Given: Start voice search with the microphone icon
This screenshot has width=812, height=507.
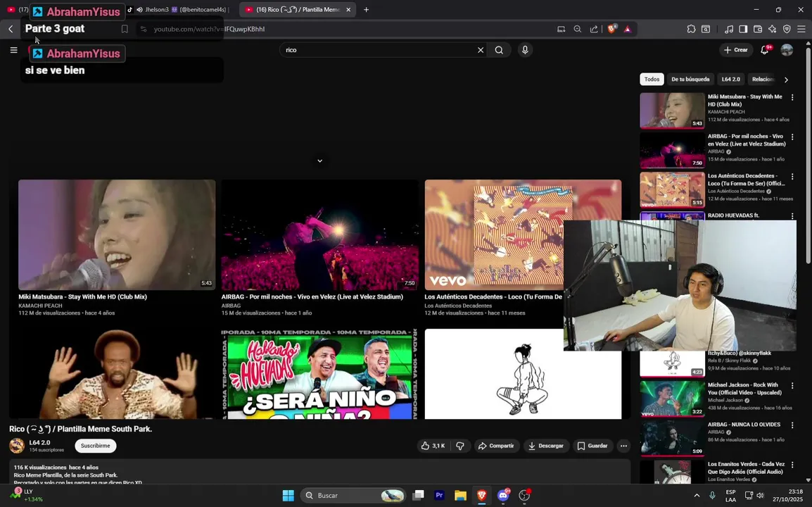Looking at the screenshot, I should click(525, 50).
